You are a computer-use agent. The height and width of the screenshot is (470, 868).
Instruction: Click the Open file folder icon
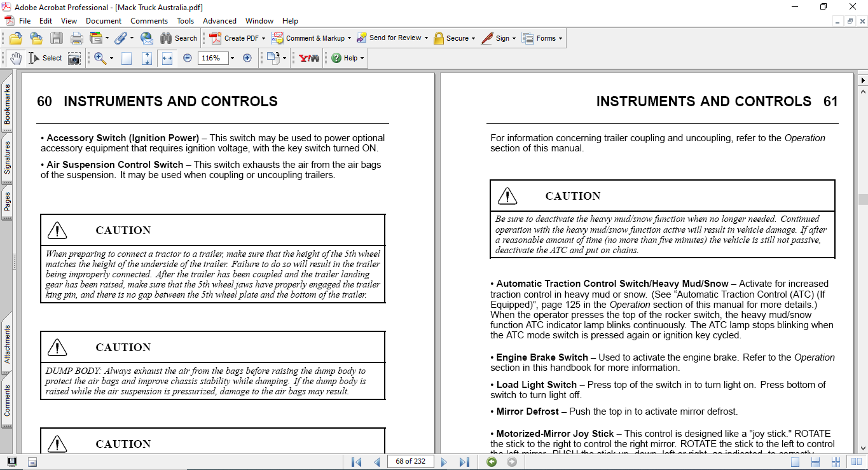click(16, 38)
